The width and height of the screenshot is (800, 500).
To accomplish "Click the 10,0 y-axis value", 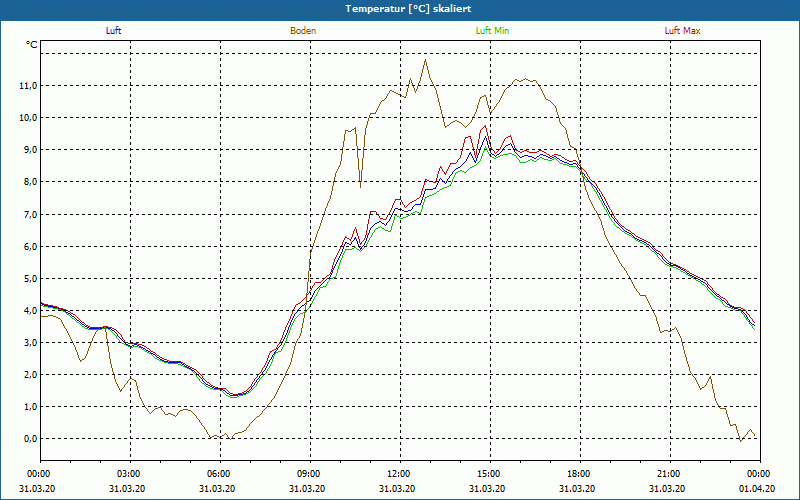I will (x=28, y=118).
